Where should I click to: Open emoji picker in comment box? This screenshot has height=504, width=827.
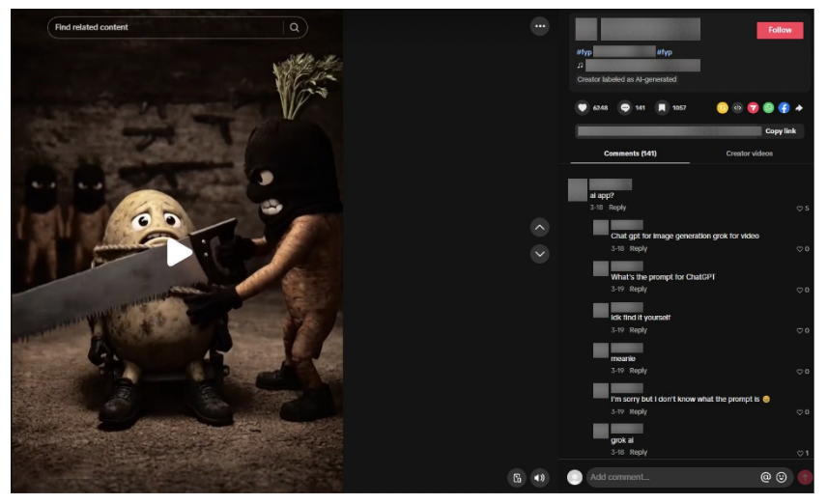pos(782,477)
